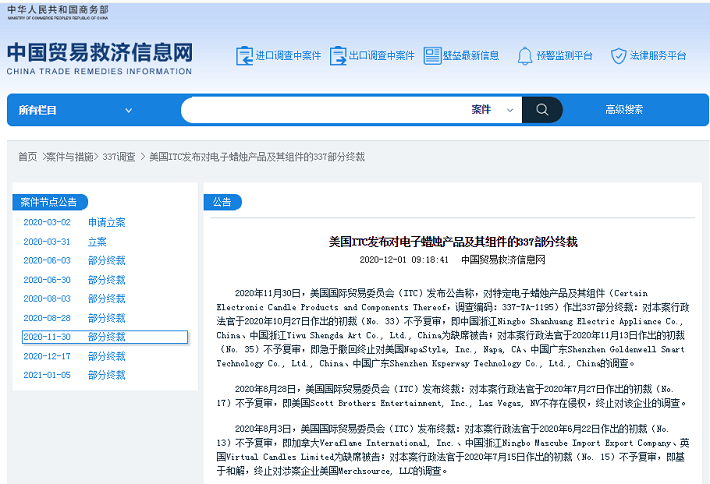Click the 中华人民共和国商务部 ministry logo

pyautogui.click(x=58, y=12)
